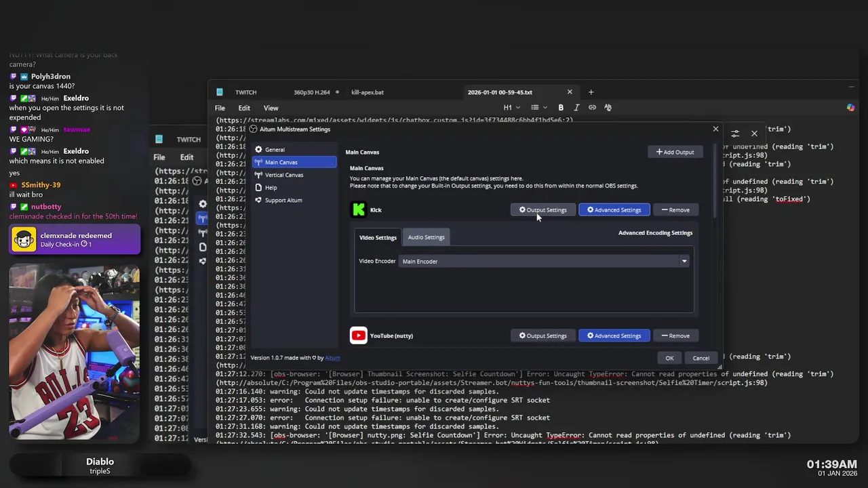Confirm the dialog with OK

coord(669,358)
